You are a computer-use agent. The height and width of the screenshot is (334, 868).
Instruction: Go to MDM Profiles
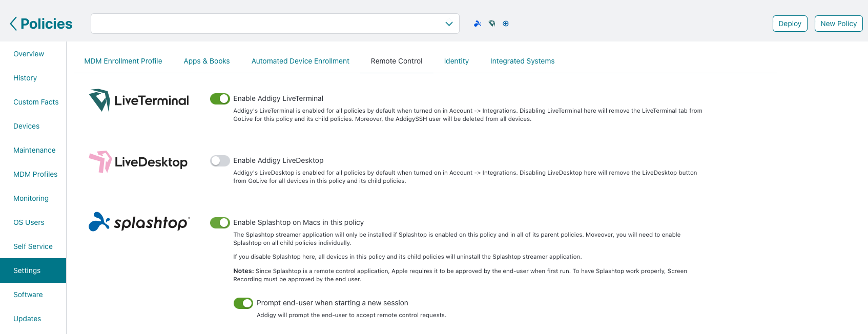35,174
